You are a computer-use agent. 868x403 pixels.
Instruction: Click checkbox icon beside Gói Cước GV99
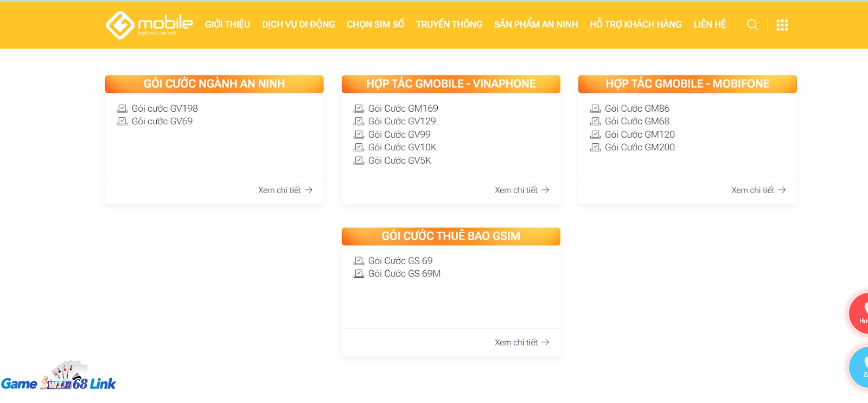359,135
